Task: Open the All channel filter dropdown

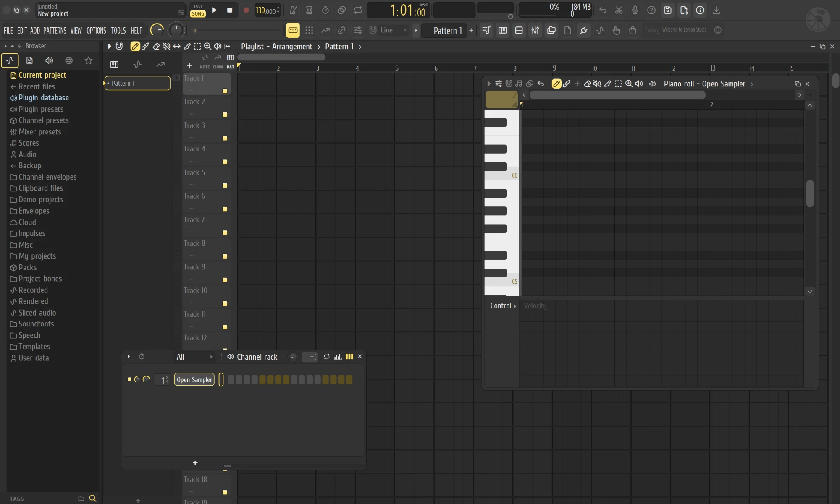Action: click(x=194, y=357)
